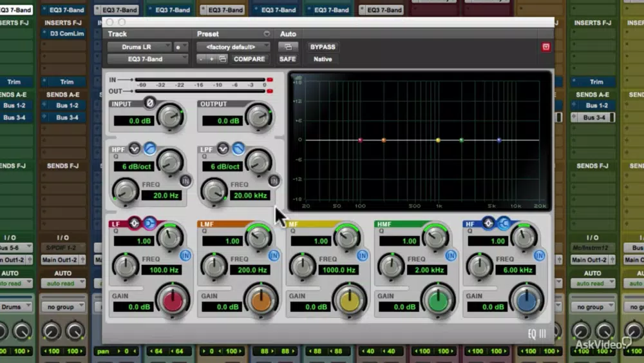Open the preset settings folder icon beside COMPARE

[x=223, y=59]
